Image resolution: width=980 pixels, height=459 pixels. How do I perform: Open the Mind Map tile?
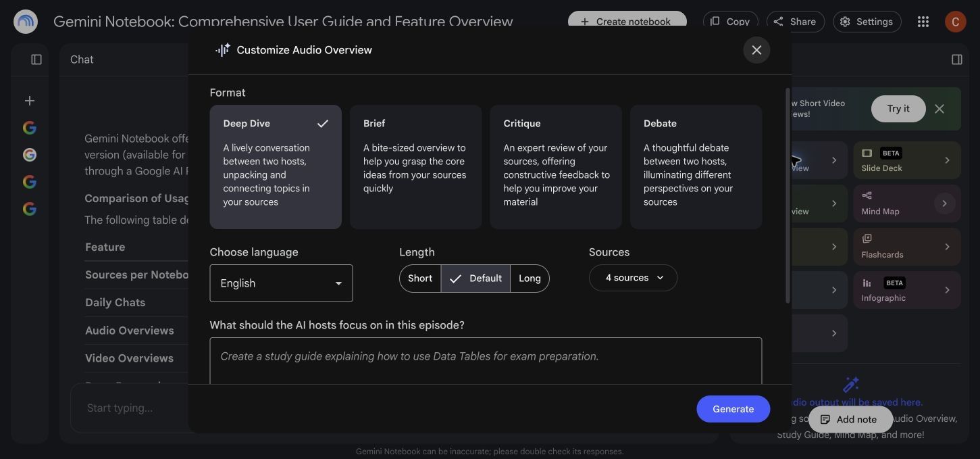click(906, 203)
